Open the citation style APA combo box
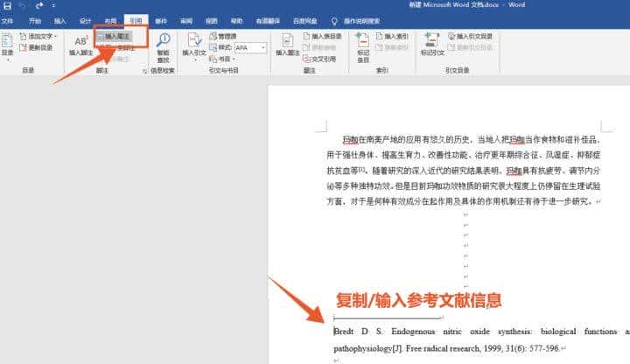Viewport: 630px width, 364px height. pyautogui.click(x=250, y=47)
